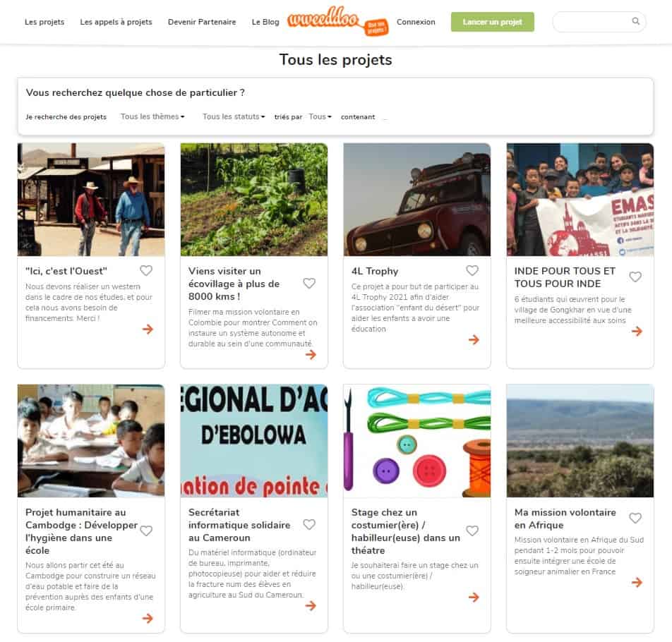Expand the triés par Tous dropdown
Image resolution: width=672 pixels, height=642 pixels.
coord(320,116)
